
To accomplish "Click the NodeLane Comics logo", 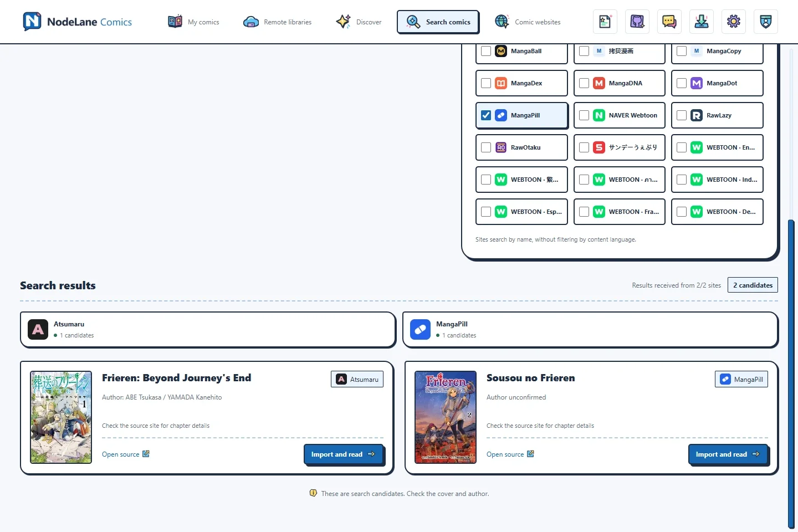I will [x=77, y=22].
